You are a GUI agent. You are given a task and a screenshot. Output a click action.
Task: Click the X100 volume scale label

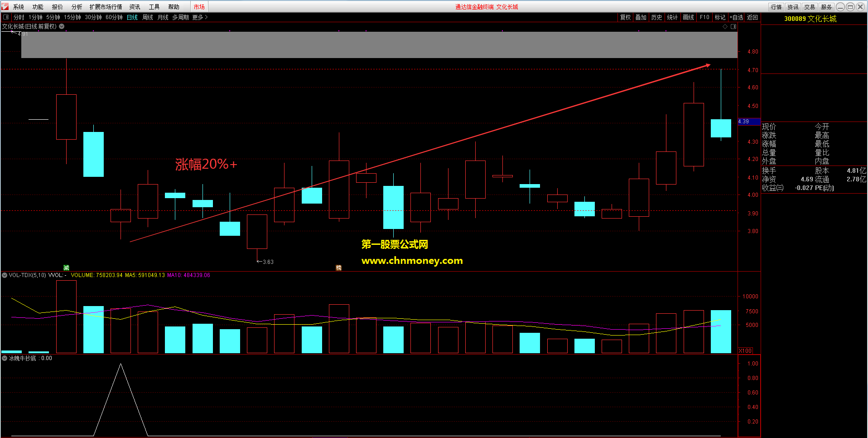[x=745, y=350]
